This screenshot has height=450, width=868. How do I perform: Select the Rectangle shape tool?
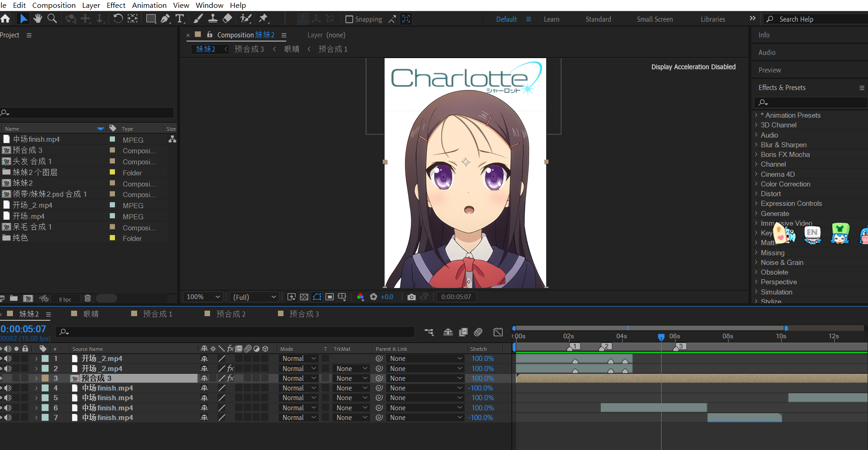(x=151, y=18)
